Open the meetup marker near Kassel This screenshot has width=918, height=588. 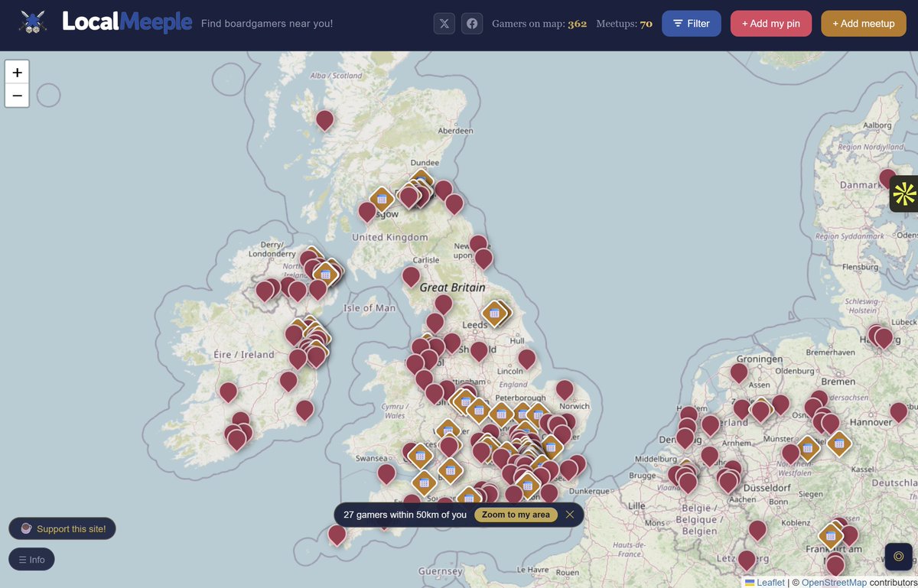click(x=839, y=443)
